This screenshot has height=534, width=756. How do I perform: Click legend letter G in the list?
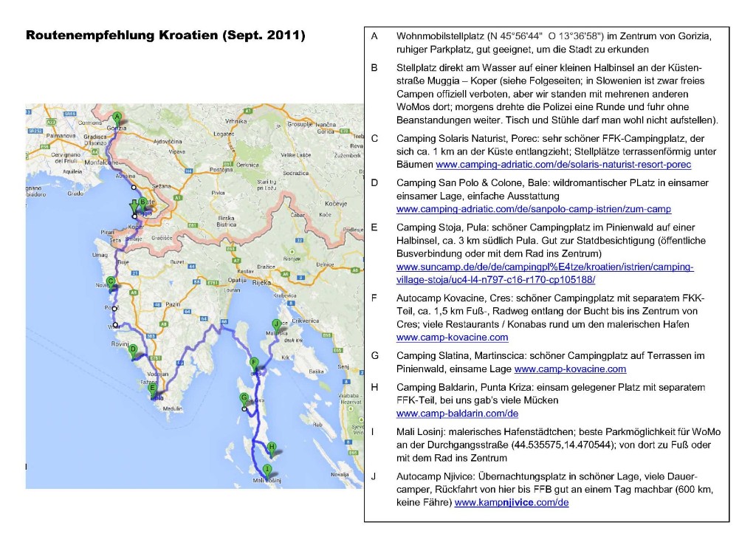375,356
